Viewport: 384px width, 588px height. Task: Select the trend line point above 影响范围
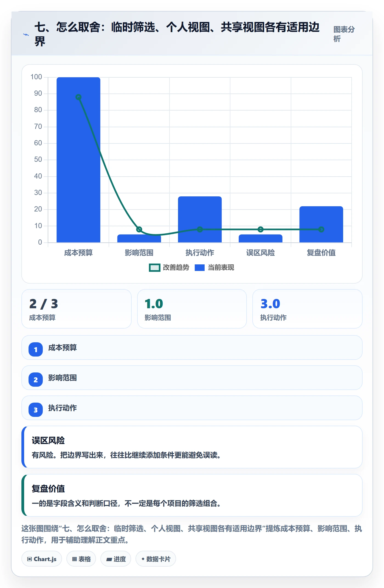click(x=139, y=229)
